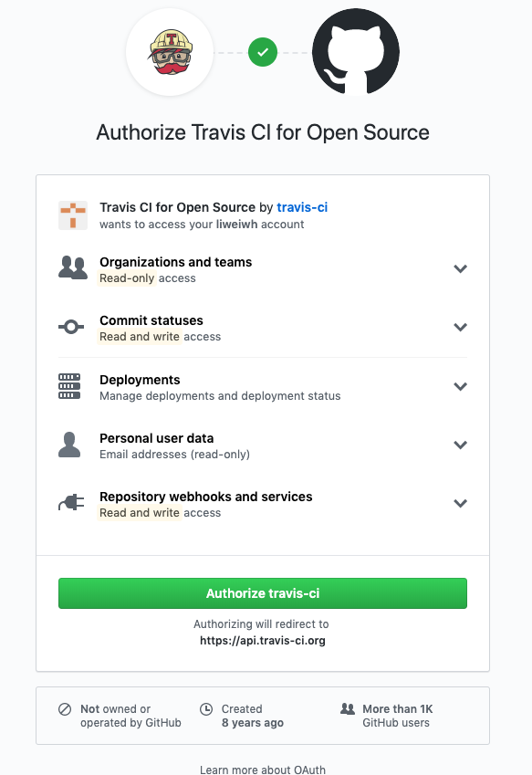Expand Organizations and teams permission details
Viewport: 532px width, 775px height.
pos(461,269)
